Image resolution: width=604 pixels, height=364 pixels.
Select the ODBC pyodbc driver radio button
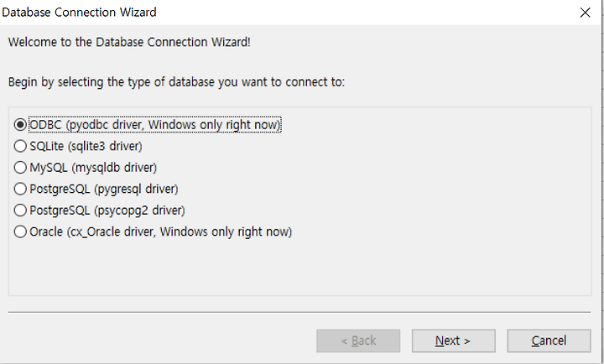pos(20,124)
